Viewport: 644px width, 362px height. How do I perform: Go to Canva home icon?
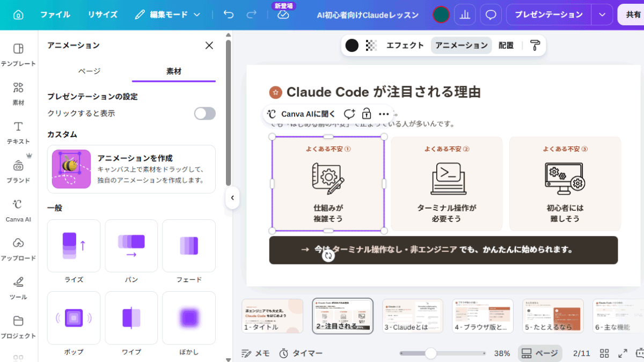pyautogui.click(x=18, y=14)
